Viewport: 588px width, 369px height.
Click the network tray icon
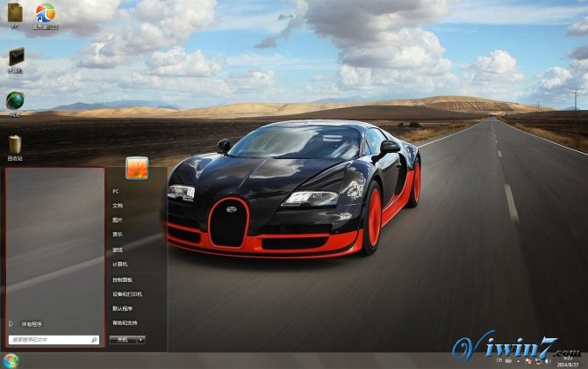[x=538, y=361]
